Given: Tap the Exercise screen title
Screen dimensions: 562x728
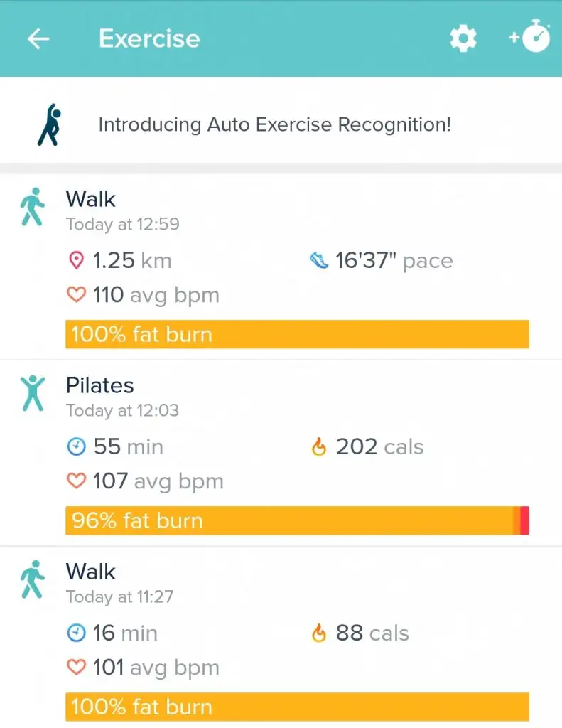Looking at the screenshot, I should click(149, 38).
